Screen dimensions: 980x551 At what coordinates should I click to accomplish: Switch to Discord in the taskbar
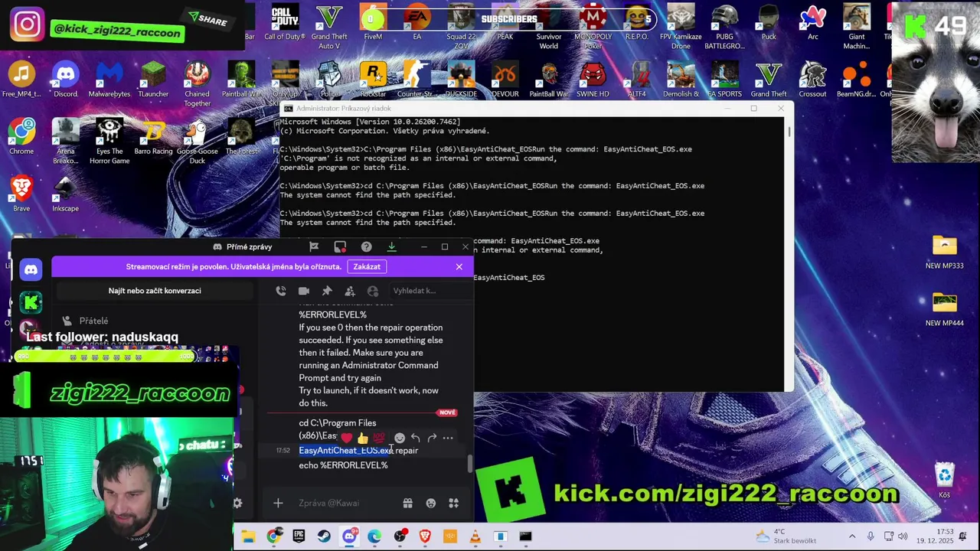[349, 536]
